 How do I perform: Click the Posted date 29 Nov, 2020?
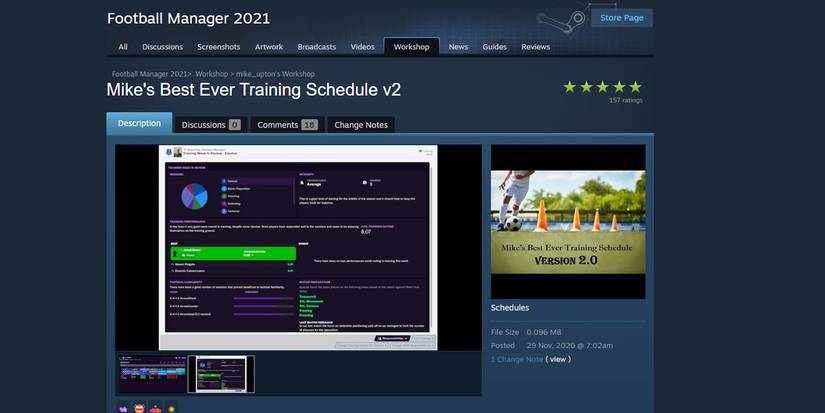[x=569, y=346]
